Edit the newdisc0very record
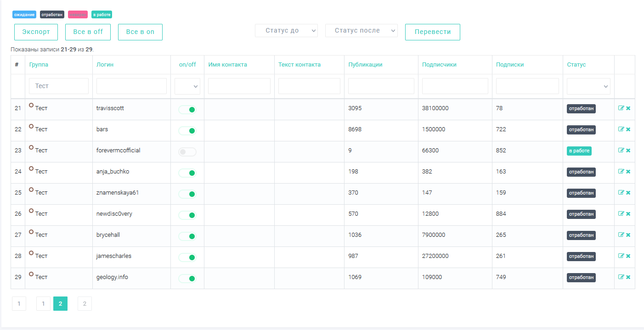This screenshot has height=330, width=644. [621, 214]
